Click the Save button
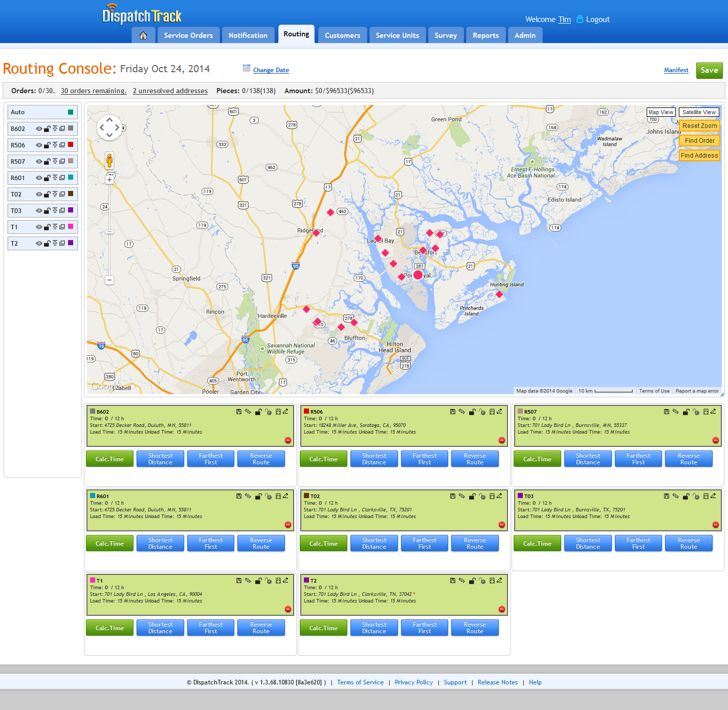Screen dimensions: 728x710 coord(709,70)
